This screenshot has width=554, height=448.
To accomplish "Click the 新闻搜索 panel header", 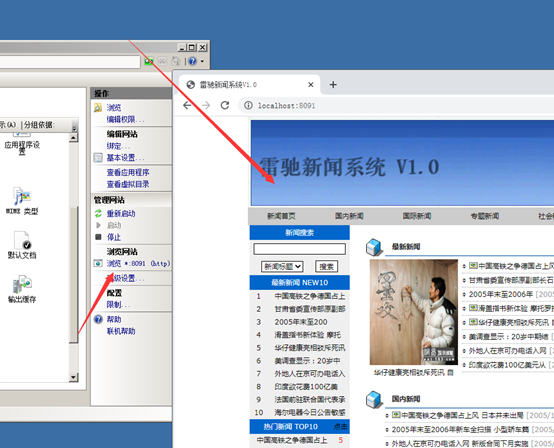I will point(300,233).
